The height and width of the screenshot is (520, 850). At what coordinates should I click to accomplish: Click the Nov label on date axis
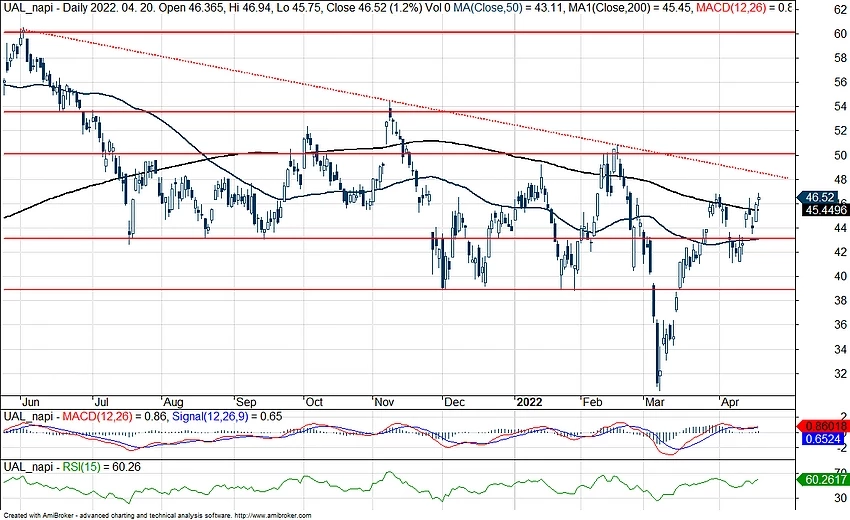(x=384, y=402)
